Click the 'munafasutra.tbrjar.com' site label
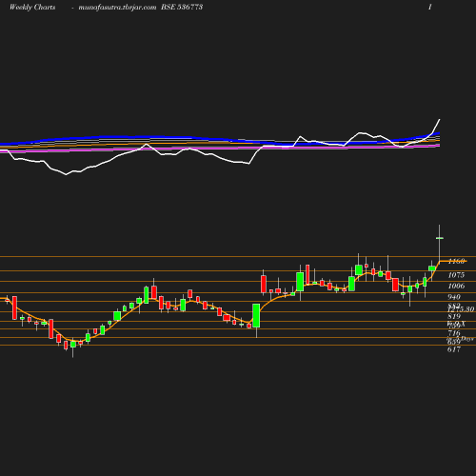Viewport: 476px width, 476px height. [117, 8]
